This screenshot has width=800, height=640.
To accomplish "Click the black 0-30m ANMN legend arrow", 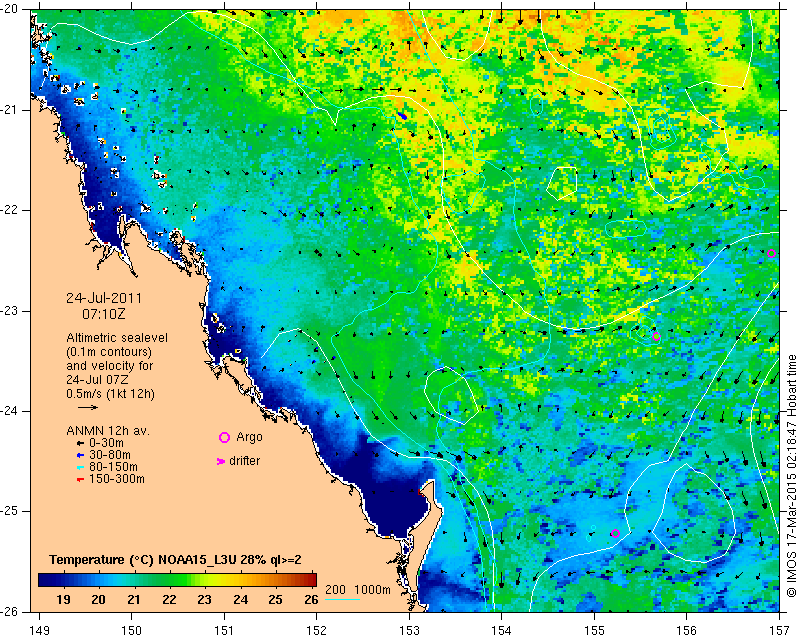I will tap(80, 443).
